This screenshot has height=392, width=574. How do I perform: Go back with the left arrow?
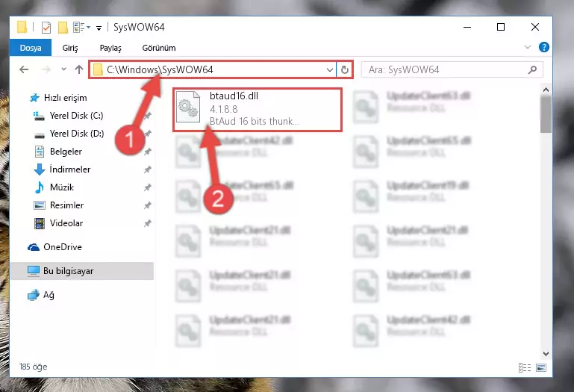coord(24,69)
